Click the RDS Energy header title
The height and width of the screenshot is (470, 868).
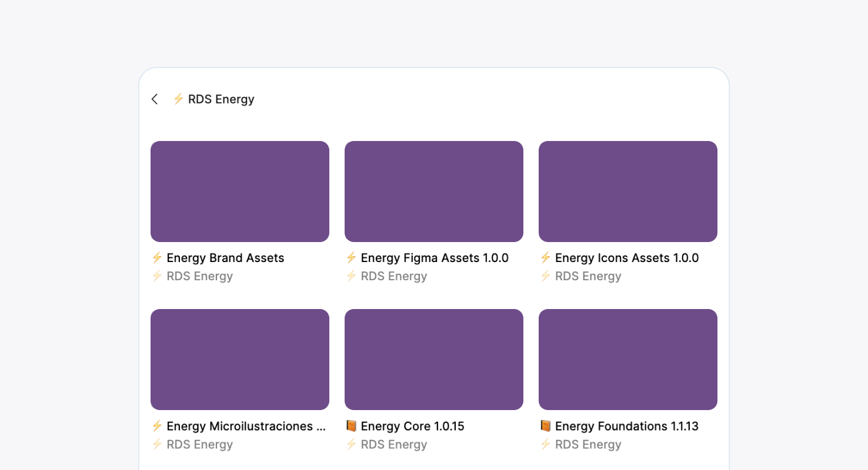point(221,99)
